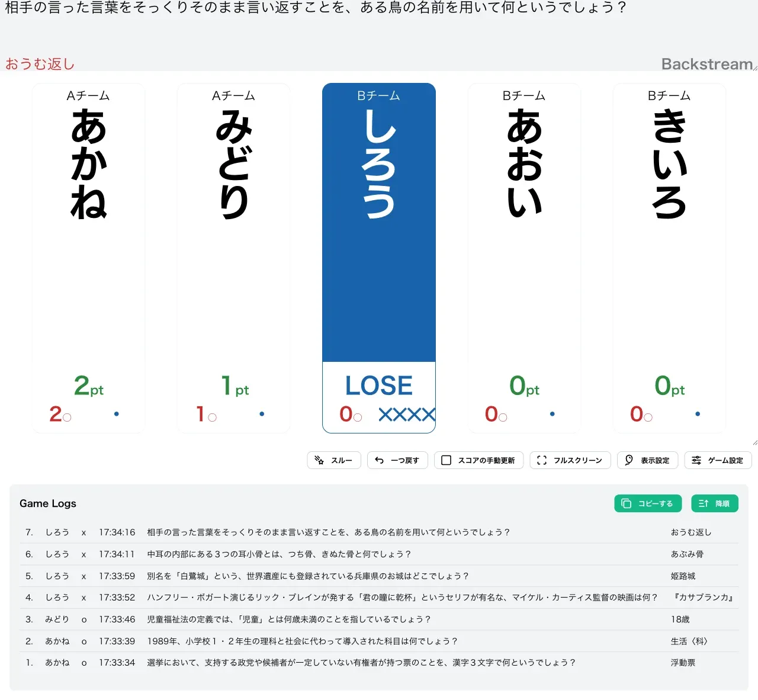Toggle the 降順 sort order button

click(714, 503)
